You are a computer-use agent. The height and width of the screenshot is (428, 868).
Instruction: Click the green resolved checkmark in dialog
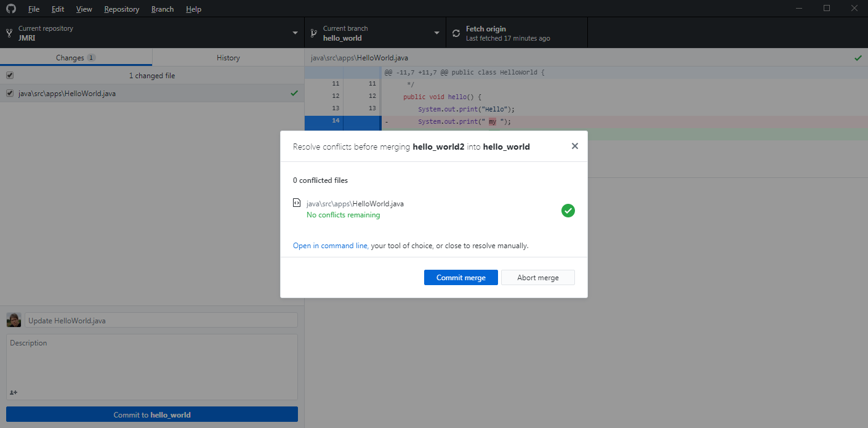[568, 211]
